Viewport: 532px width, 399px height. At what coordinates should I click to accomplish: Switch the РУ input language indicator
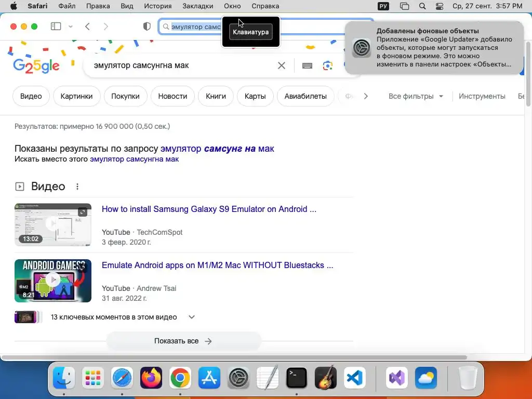[x=383, y=6]
